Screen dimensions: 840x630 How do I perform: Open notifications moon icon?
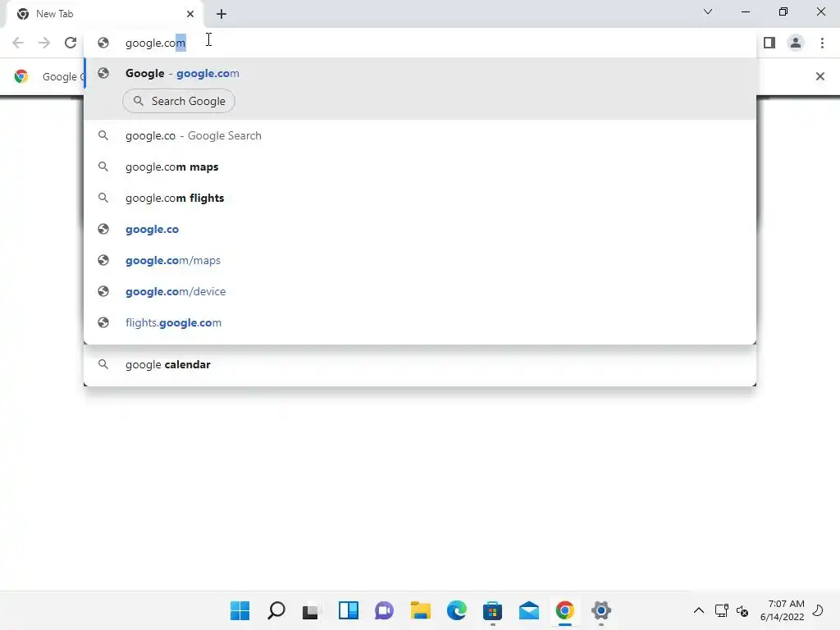point(818,610)
